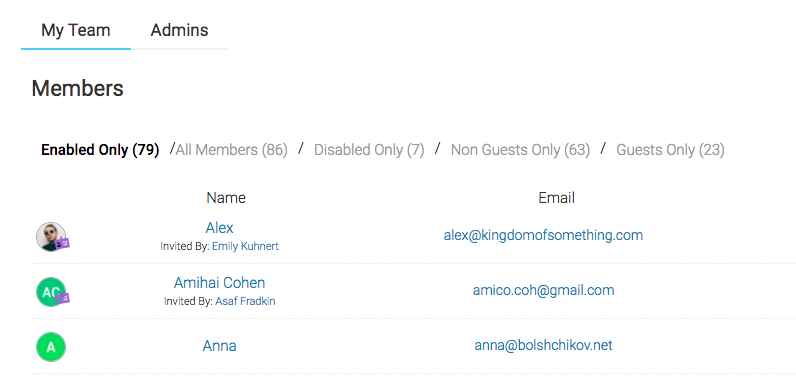Open Anna's name link
This screenshot has height=378, width=796.
pos(219,346)
